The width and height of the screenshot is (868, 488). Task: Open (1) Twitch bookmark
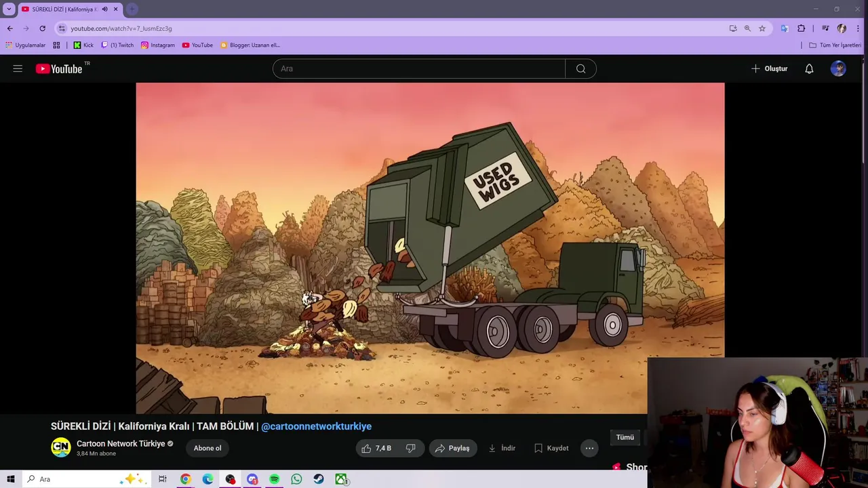pos(117,45)
